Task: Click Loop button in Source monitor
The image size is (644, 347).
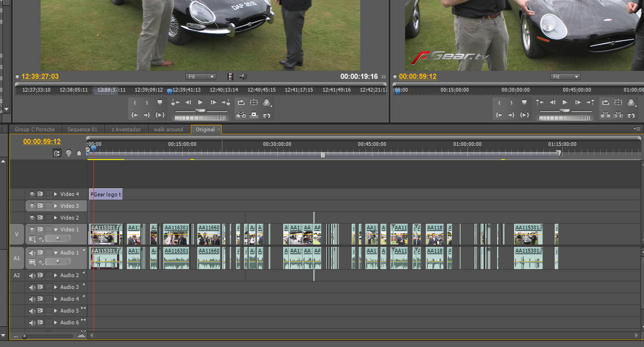Action: click(241, 102)
